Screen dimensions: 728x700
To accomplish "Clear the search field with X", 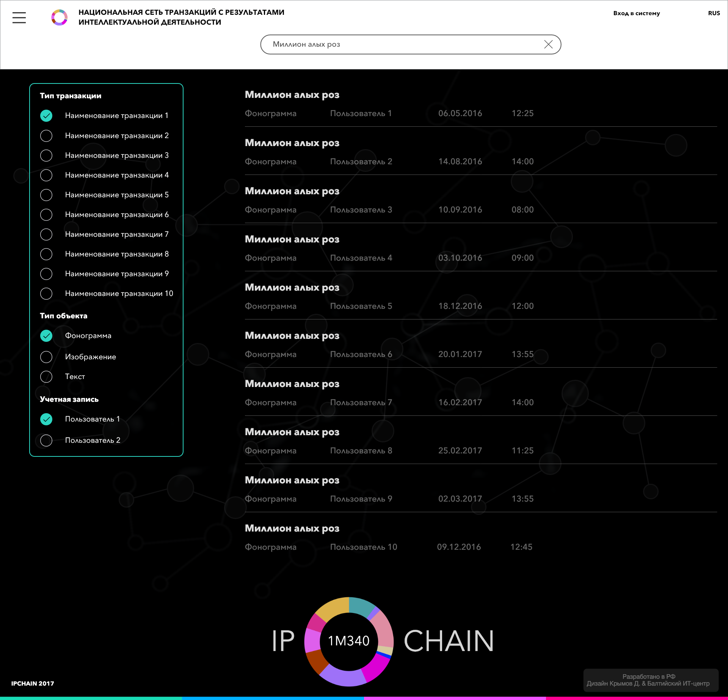I will coord(548,44).
